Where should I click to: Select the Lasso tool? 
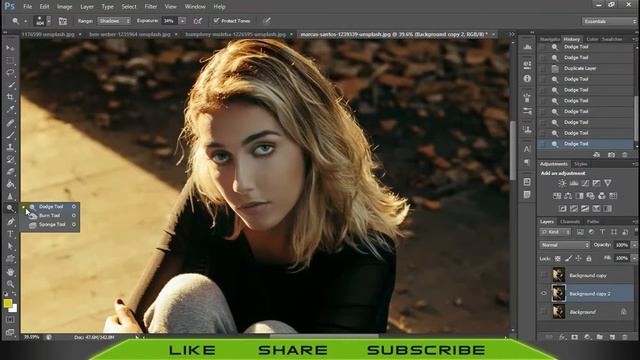pyautogui.click(x=10, y=73)
